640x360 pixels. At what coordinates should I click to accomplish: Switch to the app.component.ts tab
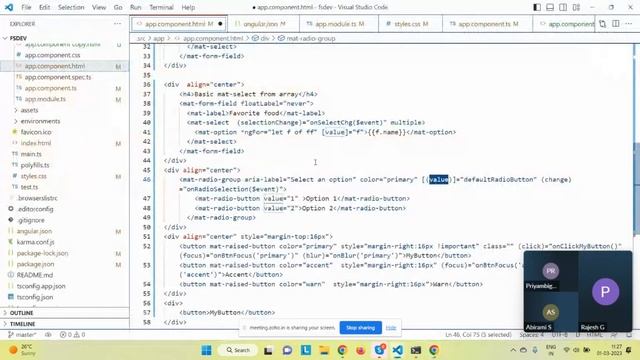coord(487,24)
